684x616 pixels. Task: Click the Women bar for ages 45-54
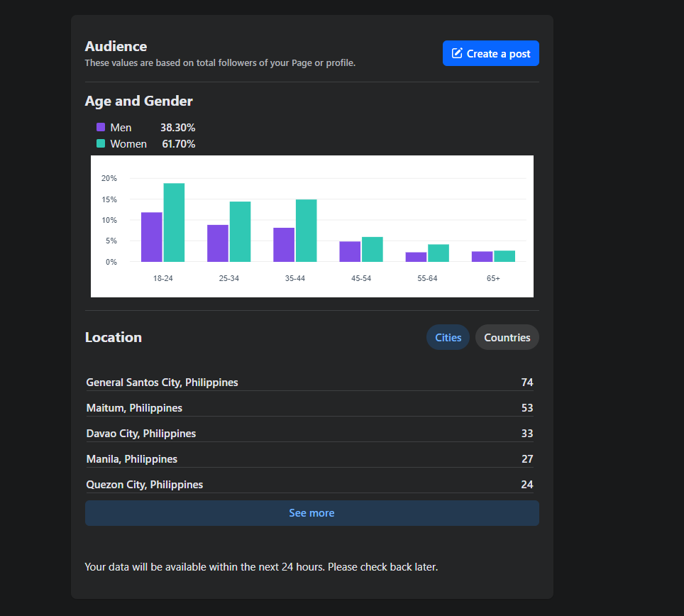coord(372,250)
